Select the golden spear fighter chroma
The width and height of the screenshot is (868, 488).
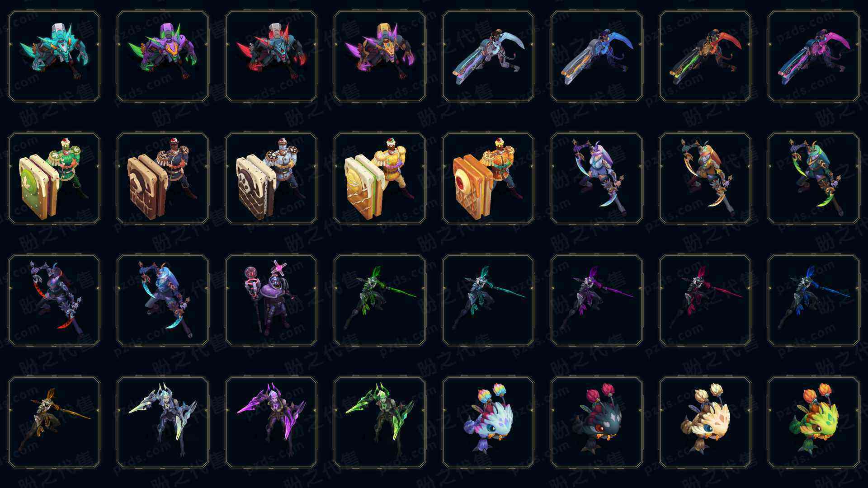(x=54, y=422)
